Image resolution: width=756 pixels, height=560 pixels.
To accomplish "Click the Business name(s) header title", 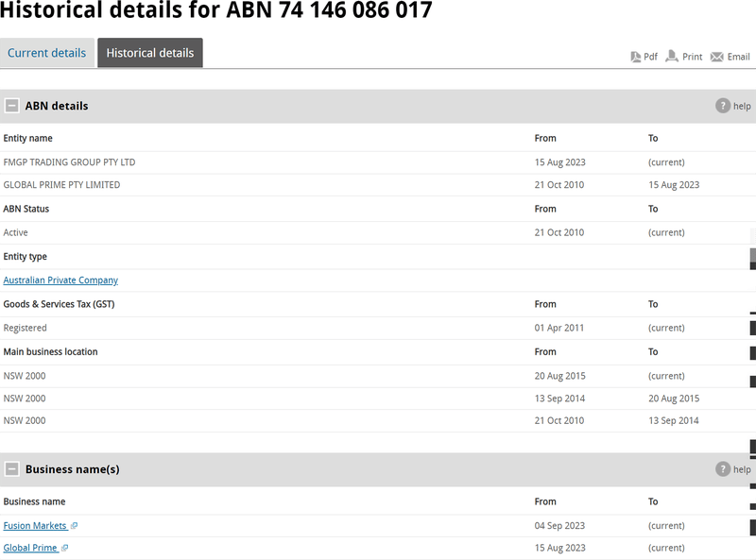I will click(72, 469).
